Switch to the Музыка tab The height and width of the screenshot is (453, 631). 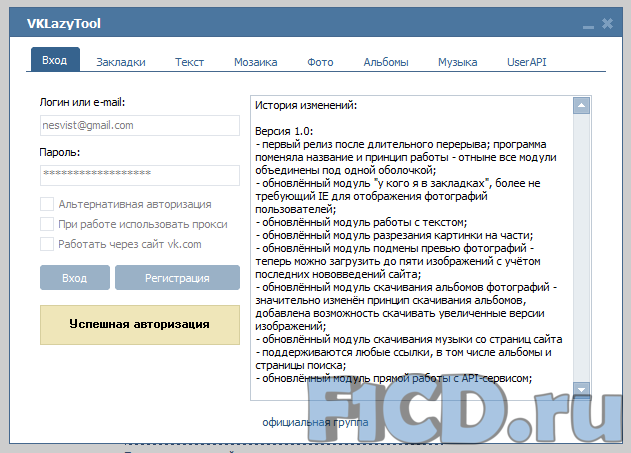(458, 62)
